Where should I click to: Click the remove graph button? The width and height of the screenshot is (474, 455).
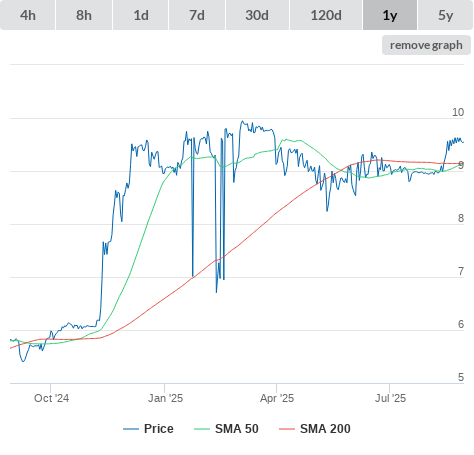click(x=426, y=45)
